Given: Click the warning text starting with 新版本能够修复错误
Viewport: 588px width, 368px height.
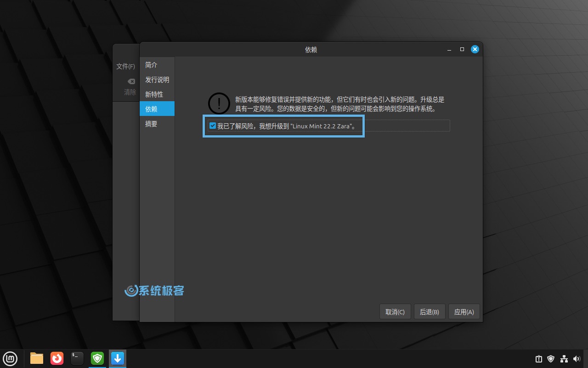Looking at the screenshot, I should tap(340, 104).
